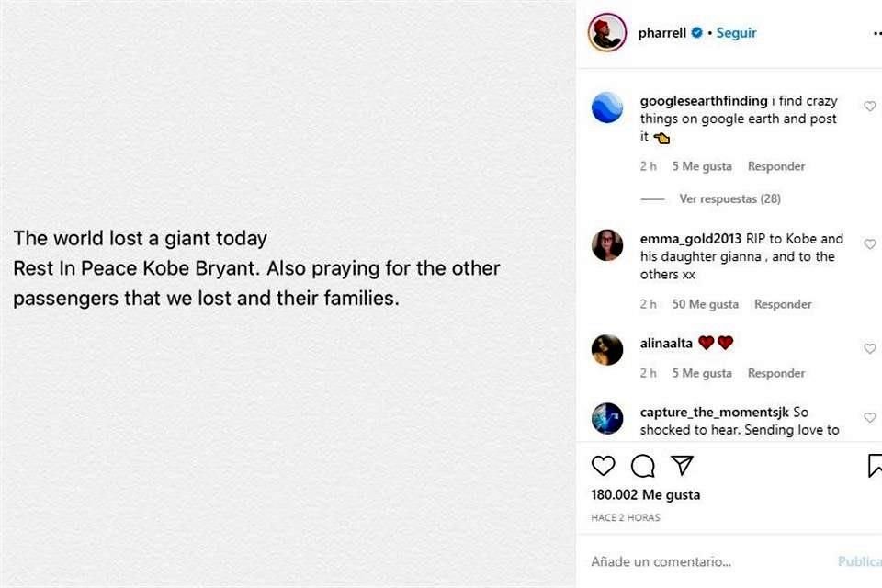Click Responder under emma_gold2013's comment
This screenshot has width=882, height=588.
pos(783,303)
